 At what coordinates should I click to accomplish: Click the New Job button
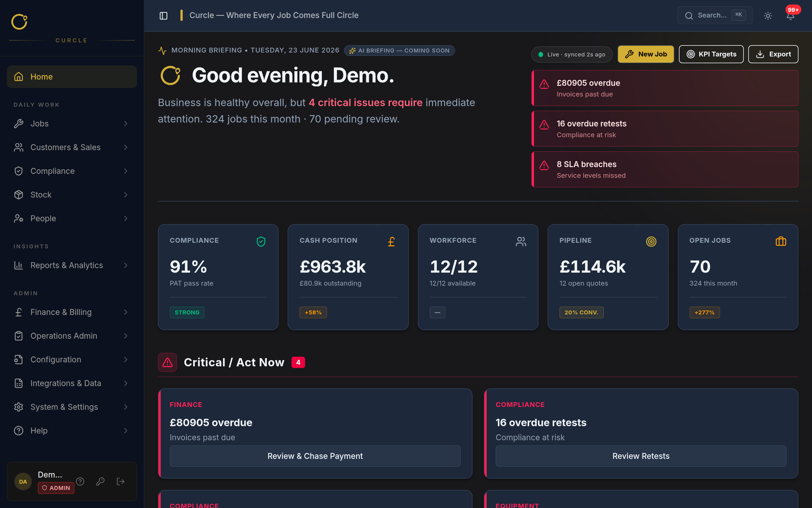(646, 54)
